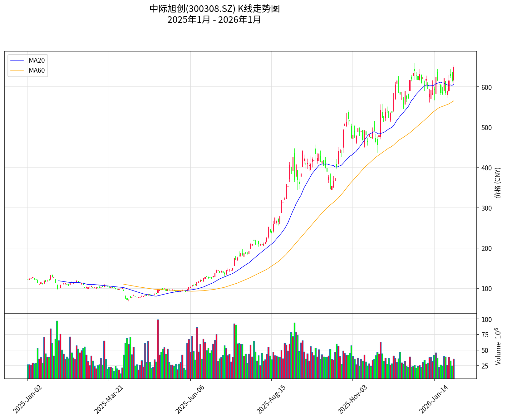Select the 100 price axis tick label
The width and height of the screenshot is (507, 420).
click(x=486, y=289)
